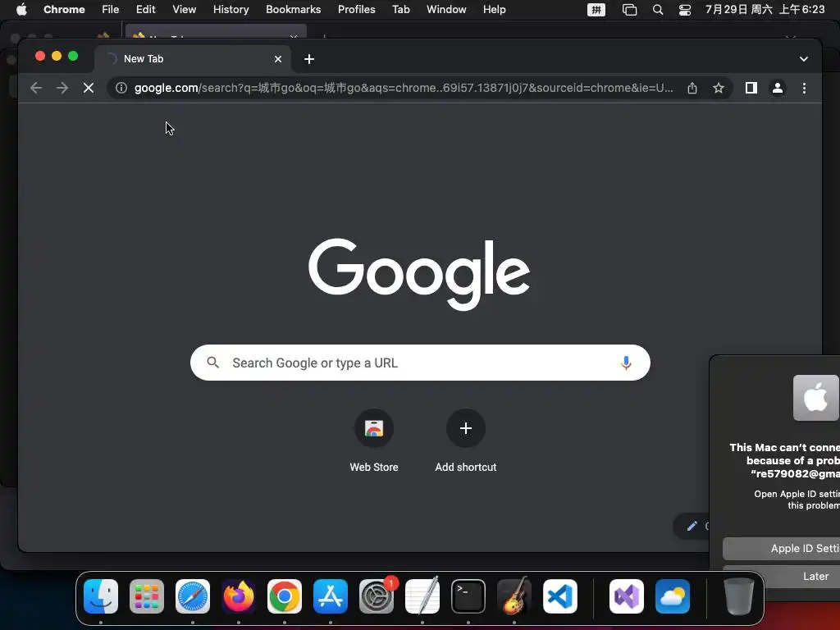Open the Apple menu
This screenshot has height=630, width=840.
pyautogui.click(x=21, y=10)
